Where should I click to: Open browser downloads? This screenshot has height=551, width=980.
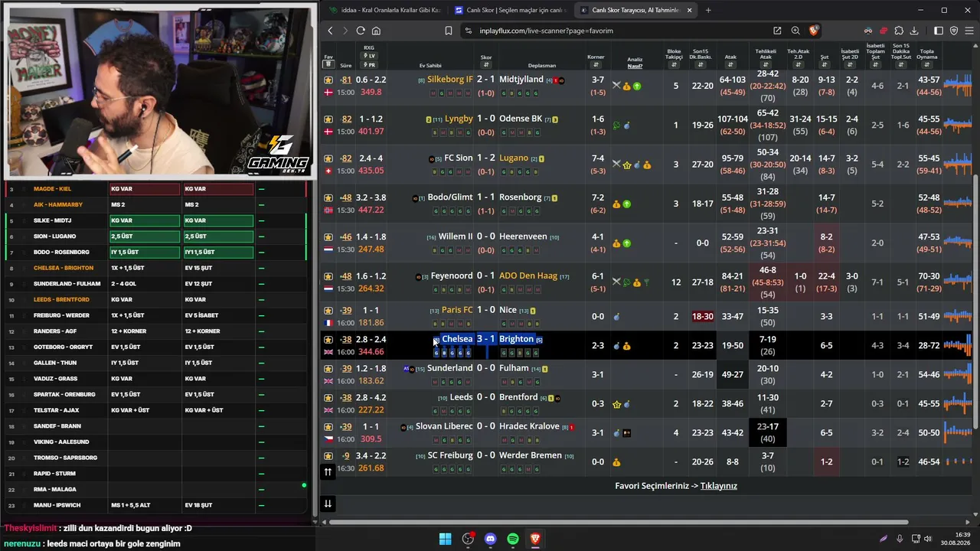(915, 31)
